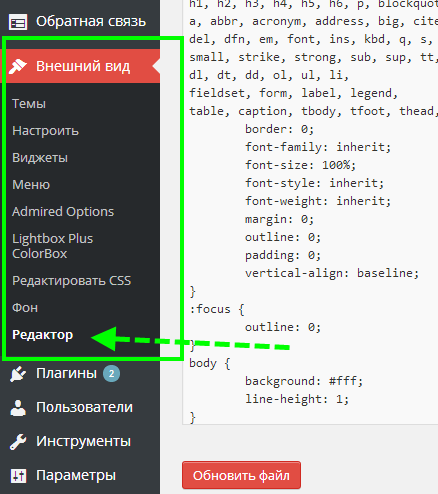This screenshot has width=438, height=494.
Task: Click the Инструменты wrench icon
Action: coord(18,442)
